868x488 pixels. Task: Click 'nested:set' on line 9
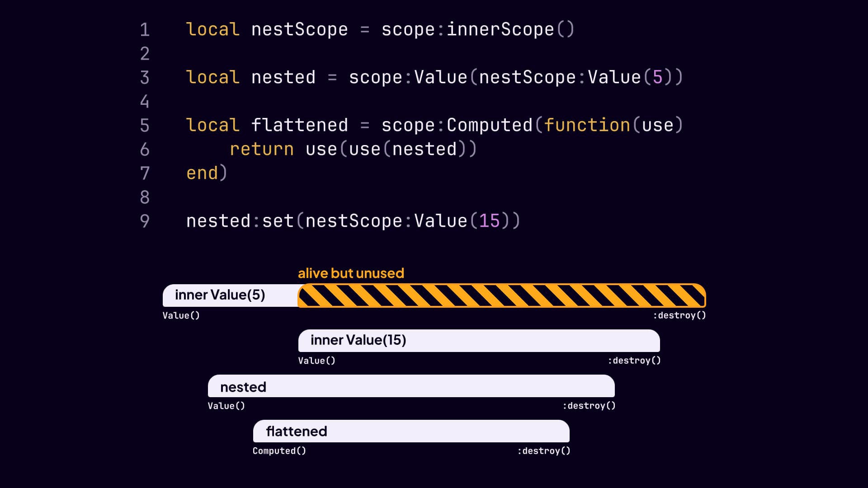click(x=240, y=221)
